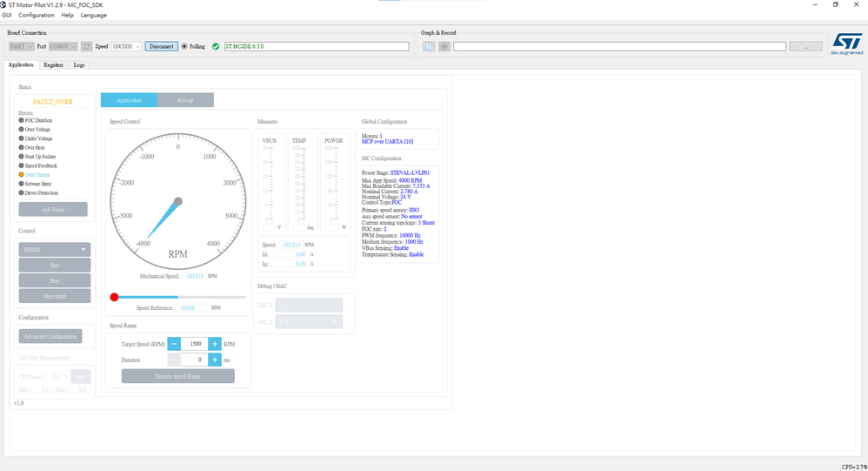Decrease Duration with minus button

pyautogui.click(x=174, y=360)
